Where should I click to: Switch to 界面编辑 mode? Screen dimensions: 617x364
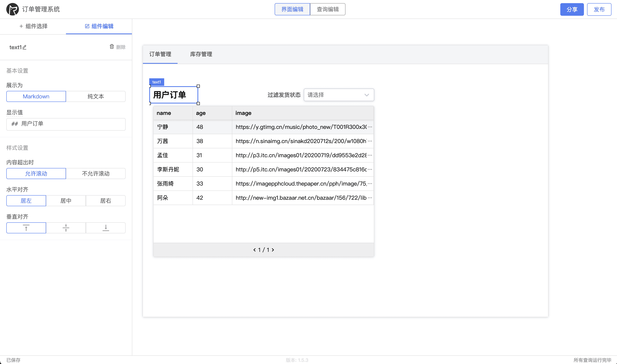292,9
